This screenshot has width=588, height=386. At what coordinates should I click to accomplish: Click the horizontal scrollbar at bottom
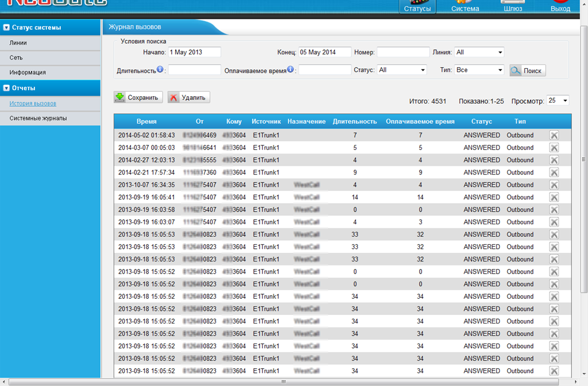coord(284,382)
